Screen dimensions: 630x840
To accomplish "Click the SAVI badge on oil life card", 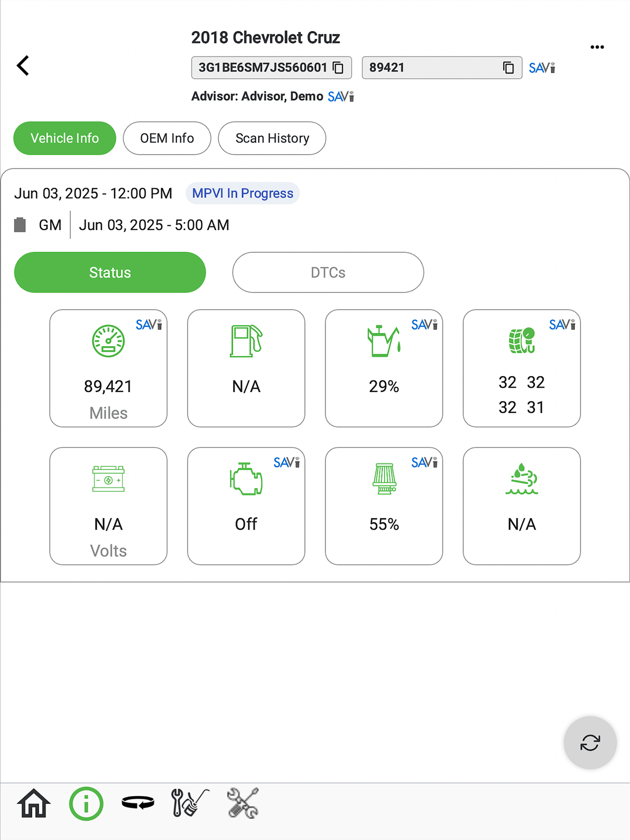I will click(x=425, y=325).
